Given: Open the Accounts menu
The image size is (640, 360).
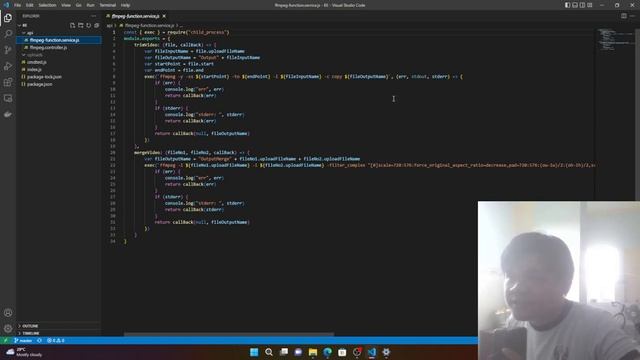Looking at the screenshot, I should tap(8, 313).
